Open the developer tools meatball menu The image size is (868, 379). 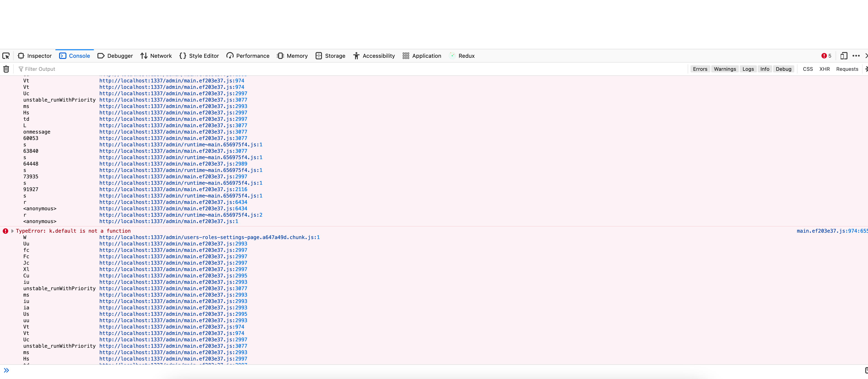pos(856,56)
